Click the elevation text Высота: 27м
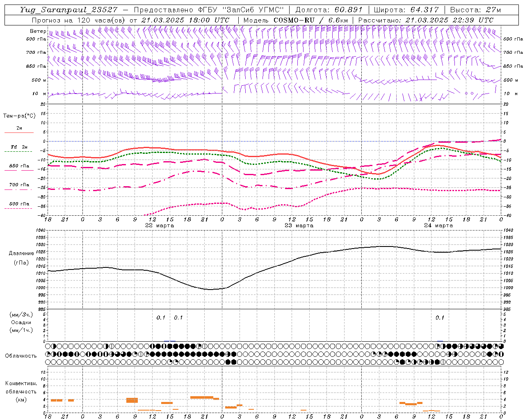 point(475,10)
